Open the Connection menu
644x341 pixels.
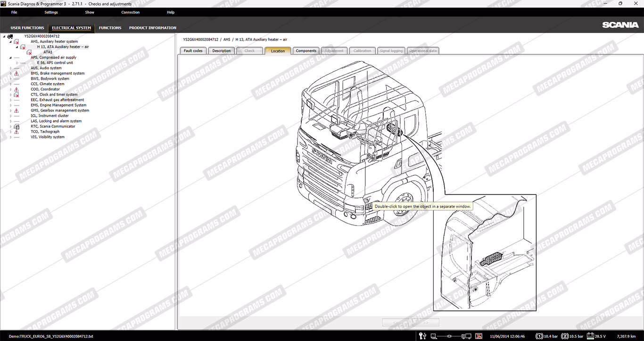point(131,12)
